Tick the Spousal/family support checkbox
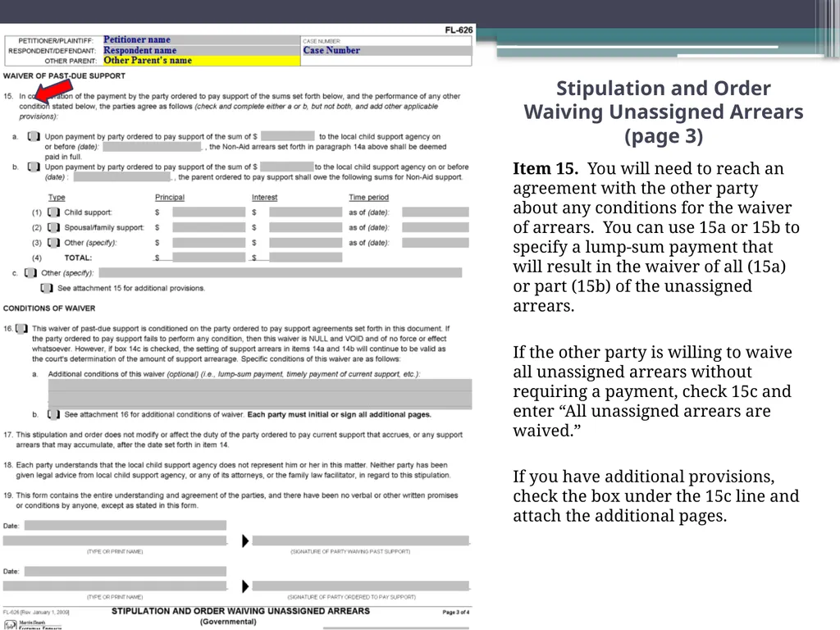Viewport: 840px width, 630px height. point(53,227)
